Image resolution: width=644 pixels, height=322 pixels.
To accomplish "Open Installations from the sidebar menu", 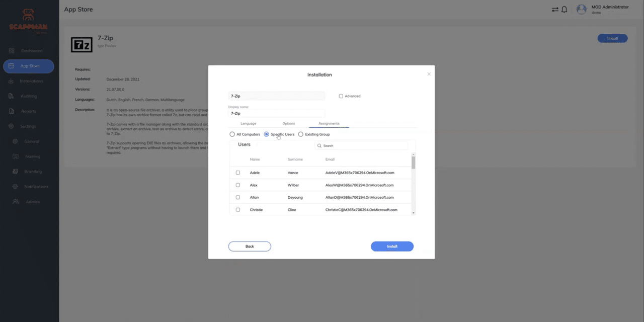I will pos(32,81).
